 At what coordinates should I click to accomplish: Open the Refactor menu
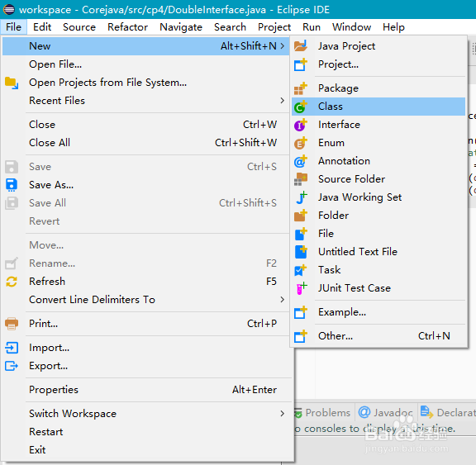[127, 27]
